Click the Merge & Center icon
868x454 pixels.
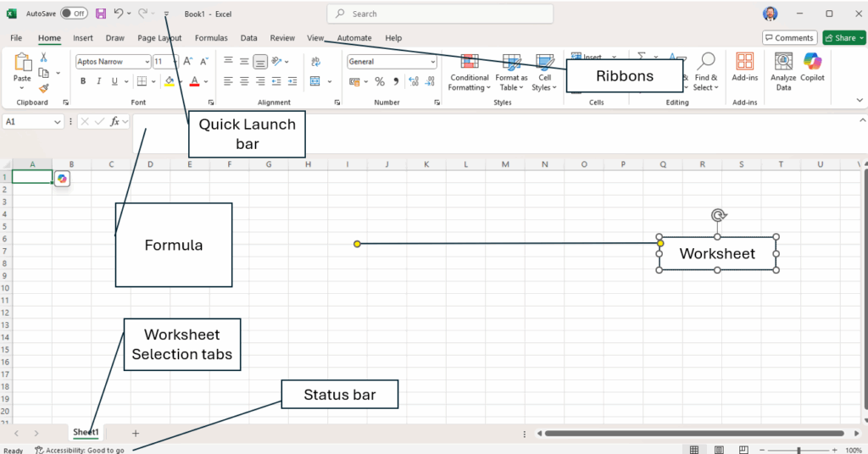point(315,81)
